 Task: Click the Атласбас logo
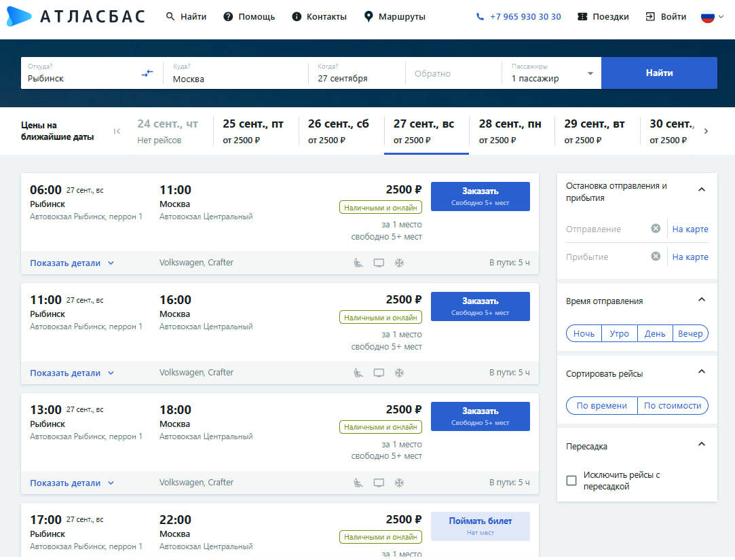point(76,16)
